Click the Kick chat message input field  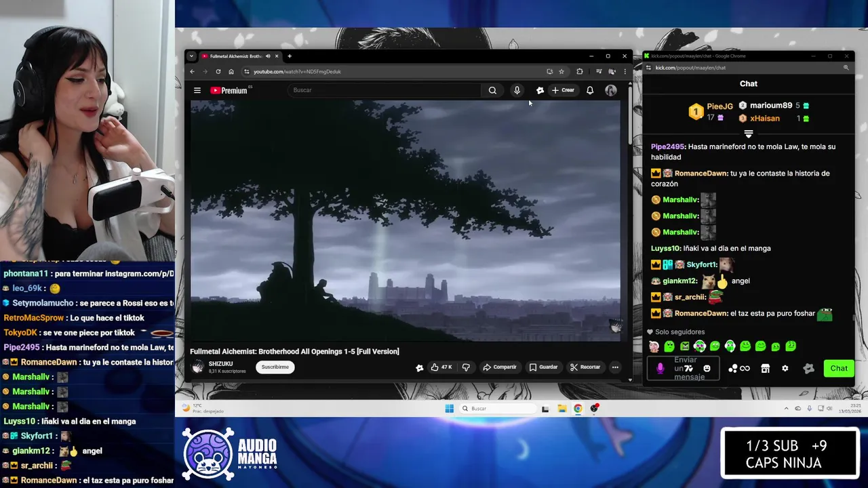coord(683,368)
